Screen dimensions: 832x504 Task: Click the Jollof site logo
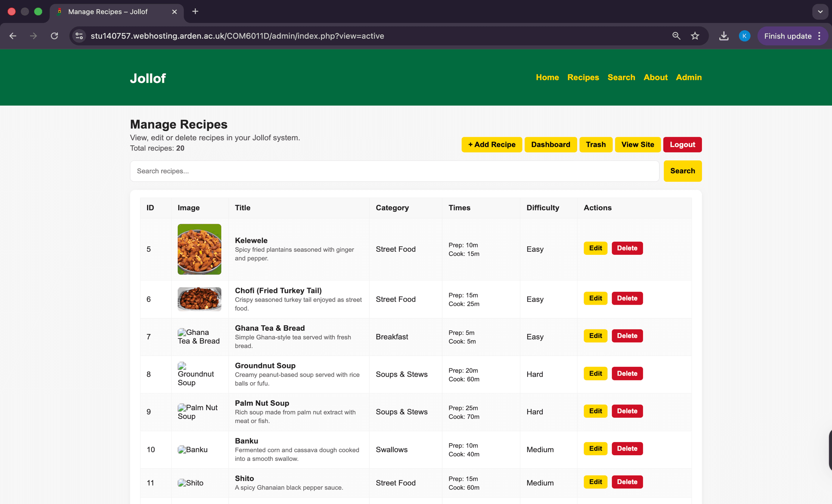pos(148,78)
